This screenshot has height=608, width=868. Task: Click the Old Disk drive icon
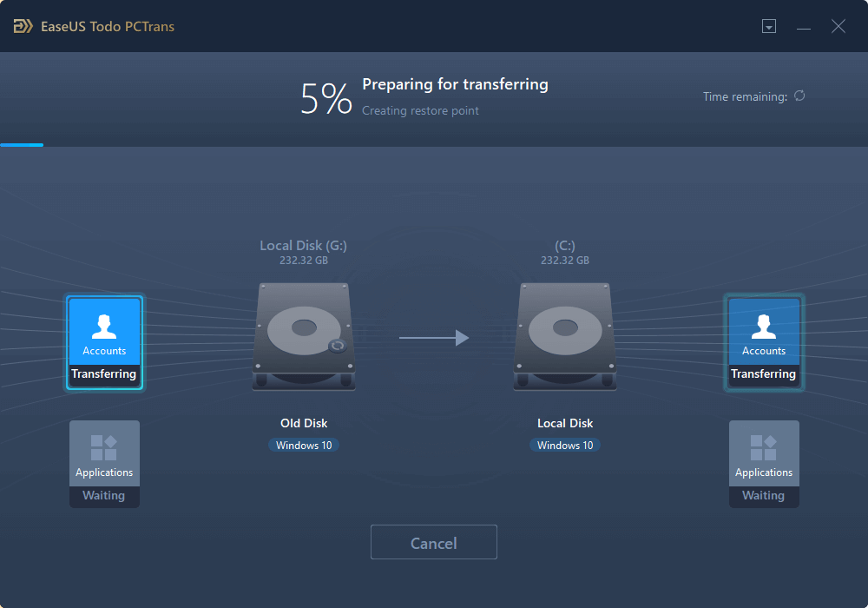(304, 337)
